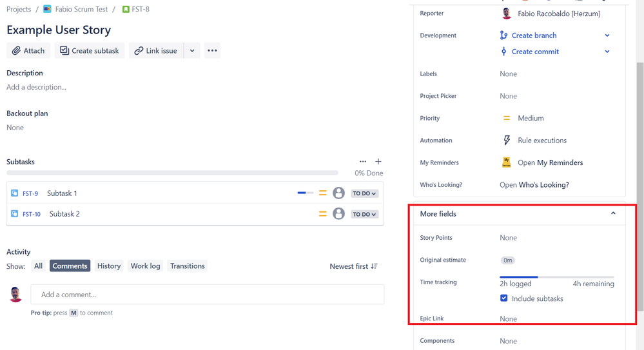Click the Labels None value
This screenshot has width=644, height=350.
[x=508, y=74]
